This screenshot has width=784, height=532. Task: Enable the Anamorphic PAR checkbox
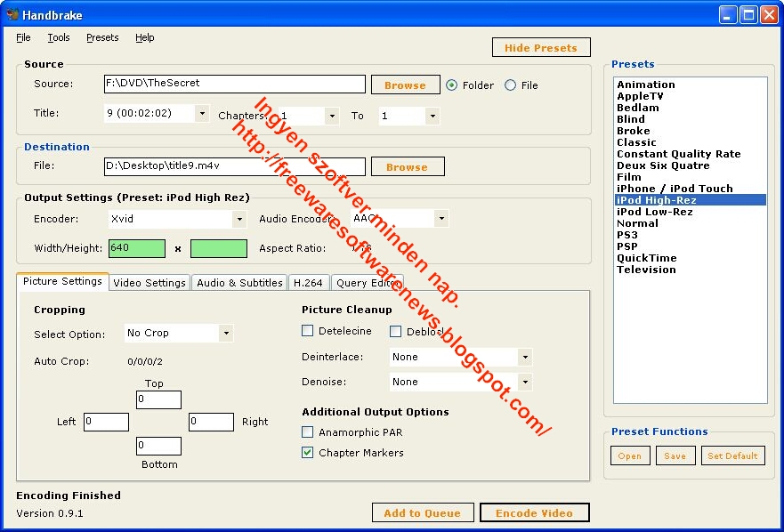coord(308,432)
